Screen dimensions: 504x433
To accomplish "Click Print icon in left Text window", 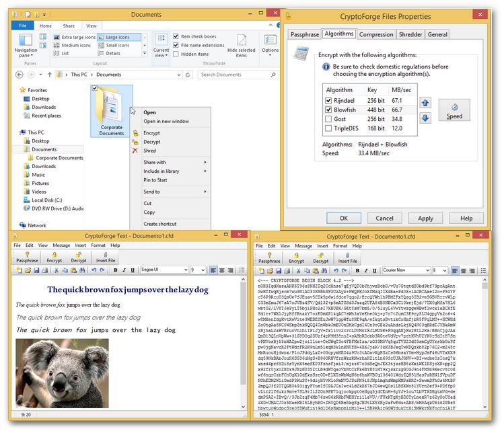I will [45, 270].
